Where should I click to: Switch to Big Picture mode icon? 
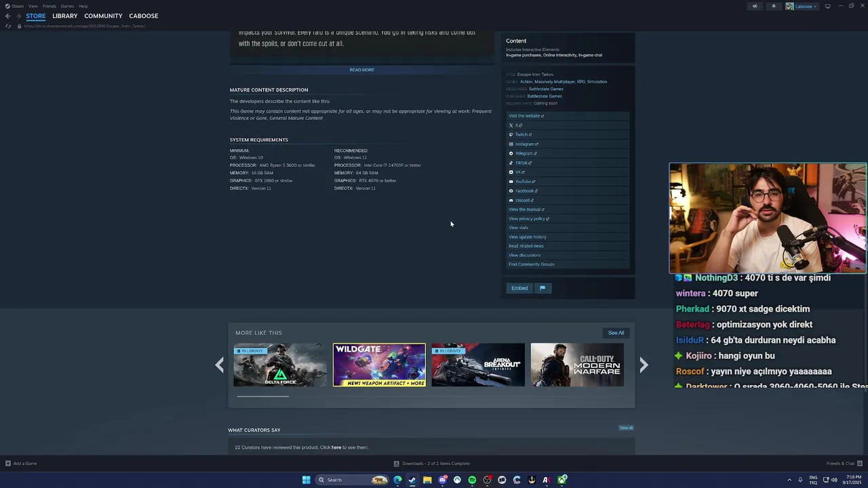(x=827, y=6)
